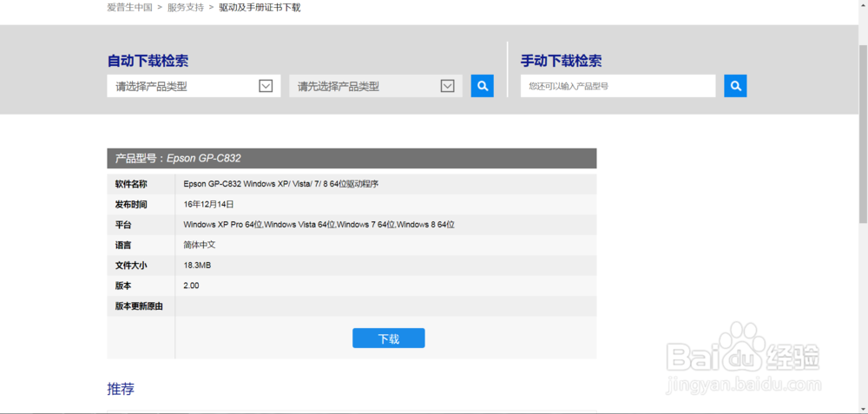Screen dimensions: 868x414
Task: Click the 版本更新原由 row label
Action: click(x=139, y=306)
